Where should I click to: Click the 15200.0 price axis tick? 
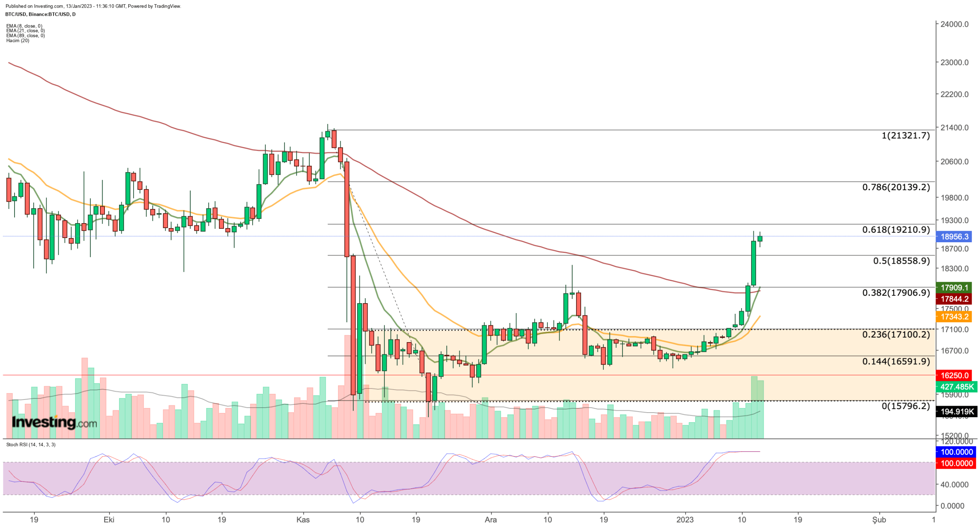point(954,436)
